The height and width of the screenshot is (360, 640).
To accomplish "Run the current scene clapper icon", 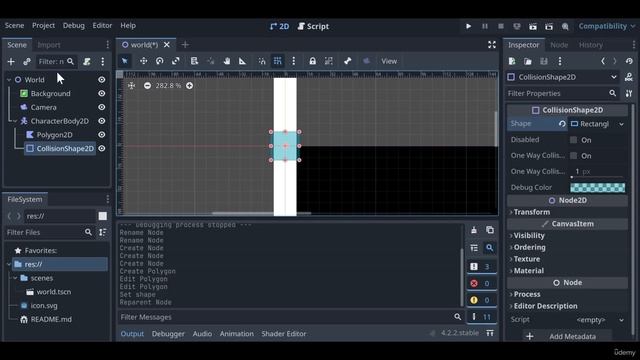I will (533, 27).
